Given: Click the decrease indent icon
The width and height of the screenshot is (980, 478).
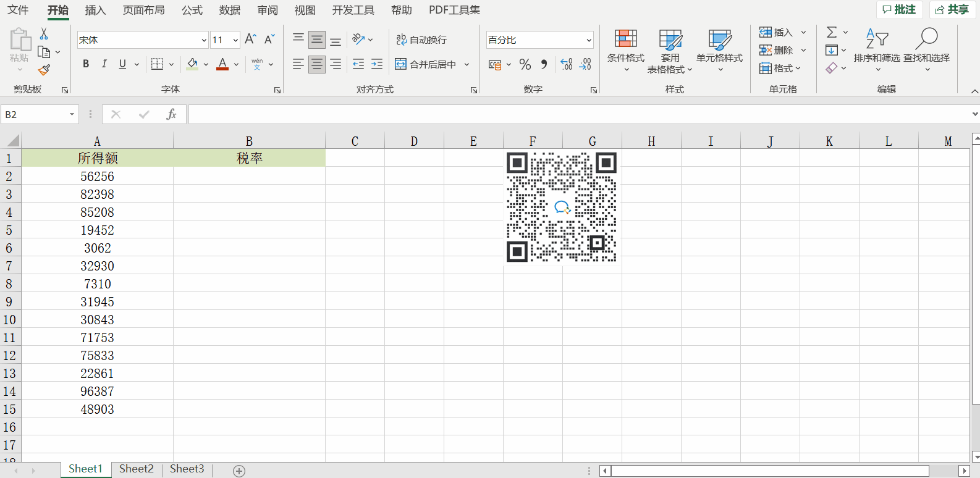Looking at the screenshot, I should 358,64.
